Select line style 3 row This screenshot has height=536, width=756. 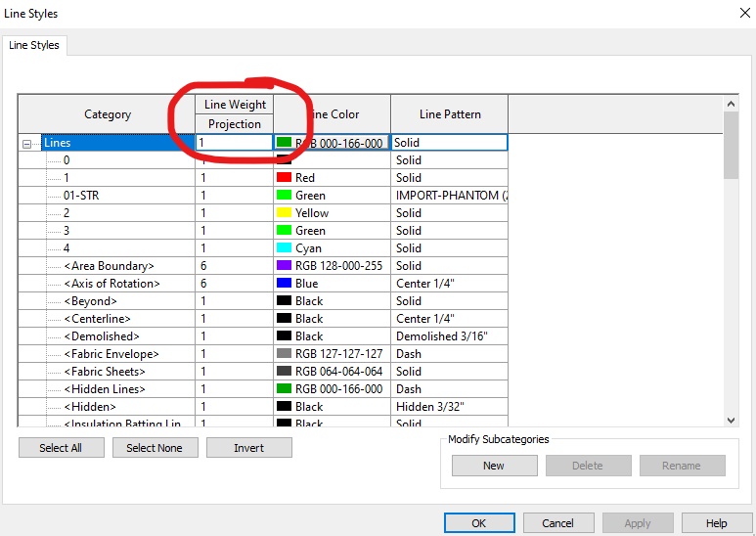click(67, 231)
